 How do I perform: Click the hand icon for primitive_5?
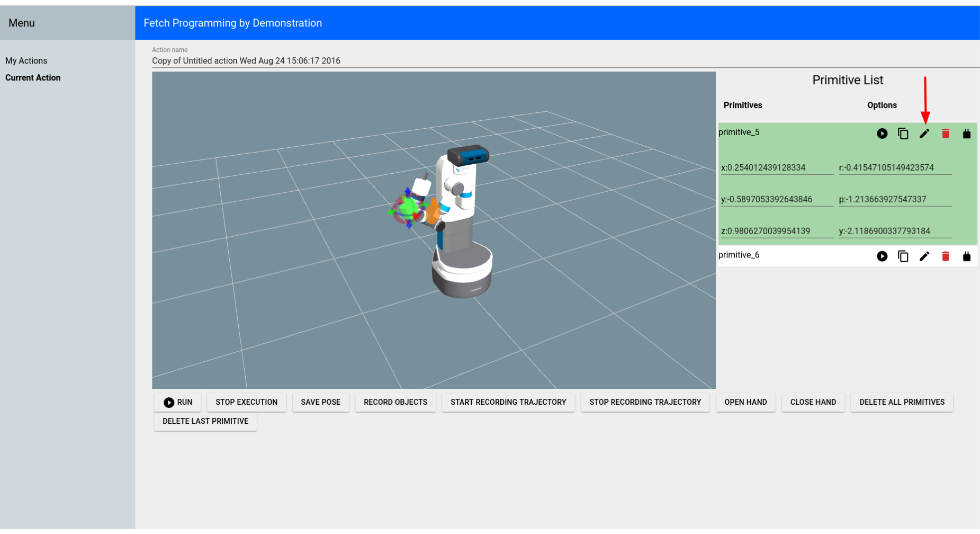coord(967,133)
